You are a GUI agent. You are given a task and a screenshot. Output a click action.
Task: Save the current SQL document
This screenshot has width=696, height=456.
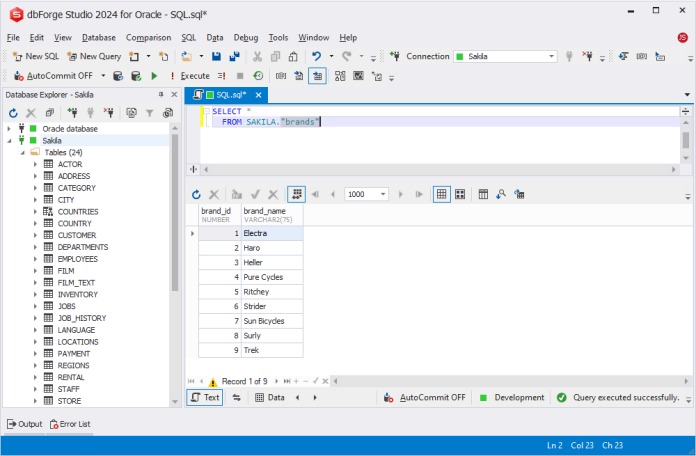(216, 56)
